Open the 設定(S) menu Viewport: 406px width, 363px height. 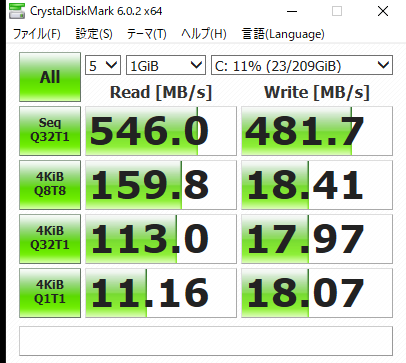click(x=94, y=34)
